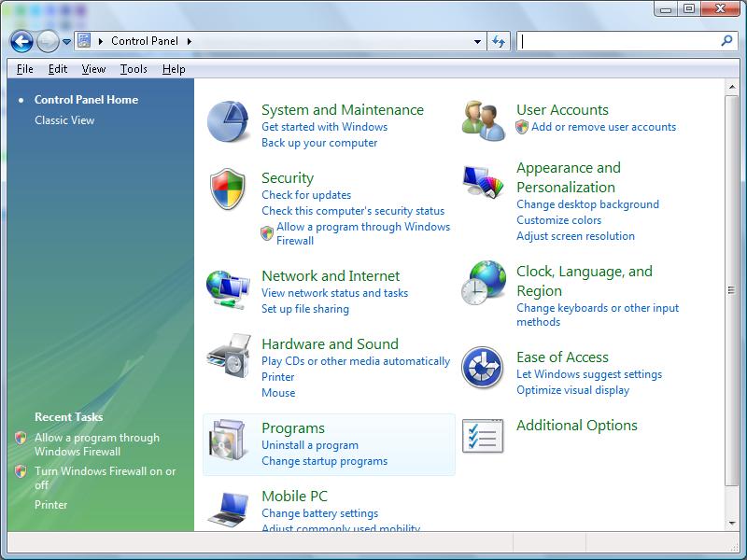The image size is (747, 560).
Task: Click the Ease of Access icon
Action: click(482, 367)
